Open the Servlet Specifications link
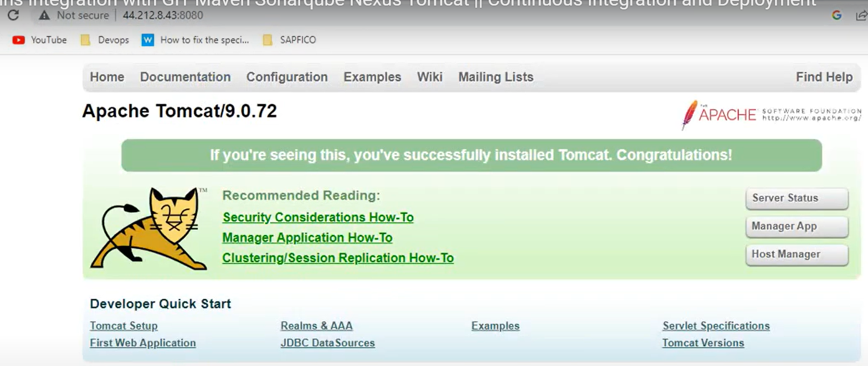The height and width of the screenshot is (366, 868). pyautogui.click(x=716, y=326)
